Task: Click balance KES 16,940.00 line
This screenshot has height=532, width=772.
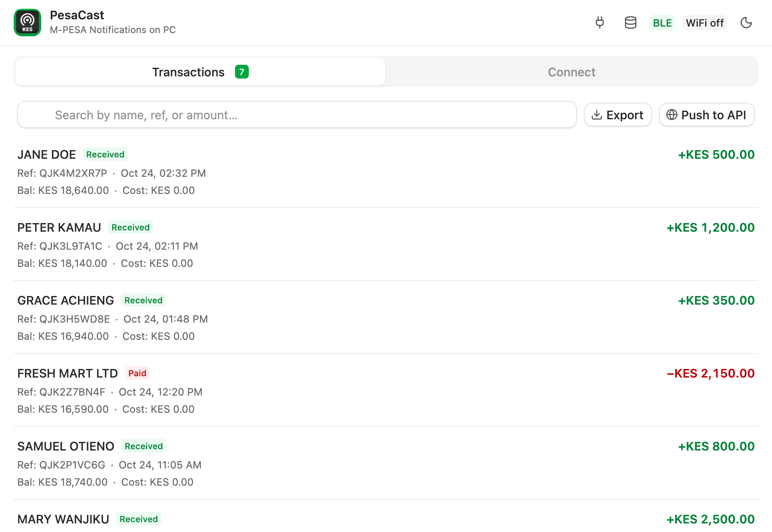Action: click(x=63, y=336)
